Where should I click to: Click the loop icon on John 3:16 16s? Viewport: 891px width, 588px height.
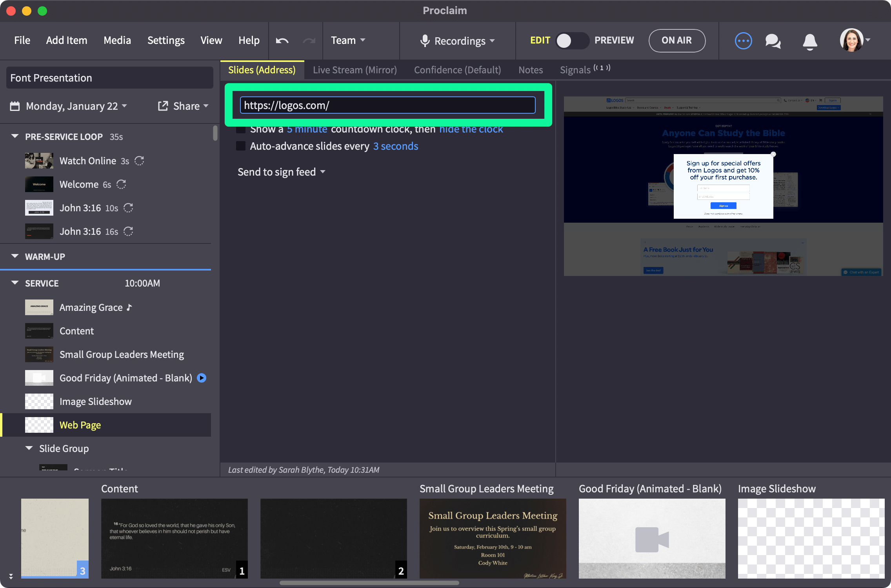[128, 231]
